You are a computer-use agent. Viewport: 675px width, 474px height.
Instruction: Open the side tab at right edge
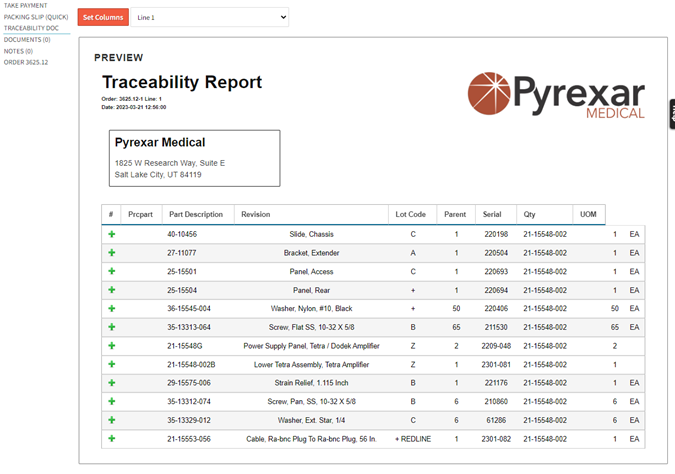coord(672,114)
